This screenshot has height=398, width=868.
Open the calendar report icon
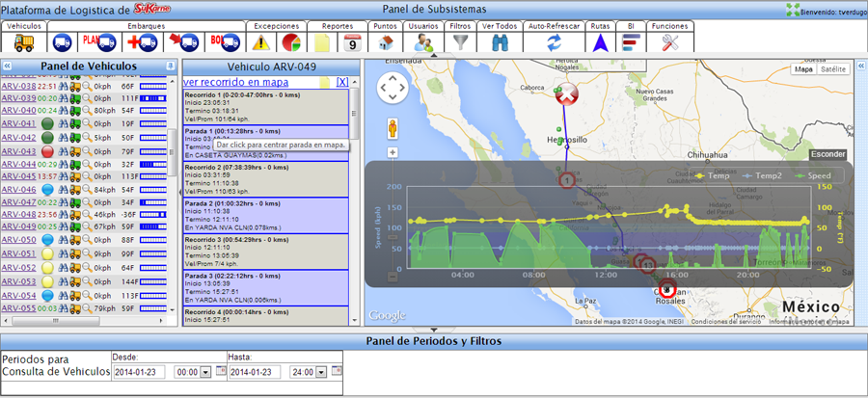pos(353,42)
